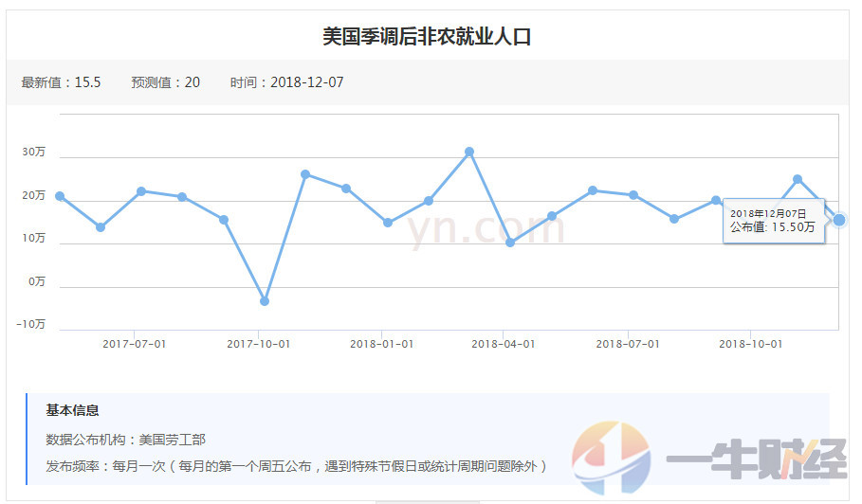This screenshot has width=862, height=504.
Task: Select the 数据公布机构：美国劳工部 line
Action: (126, 440)
